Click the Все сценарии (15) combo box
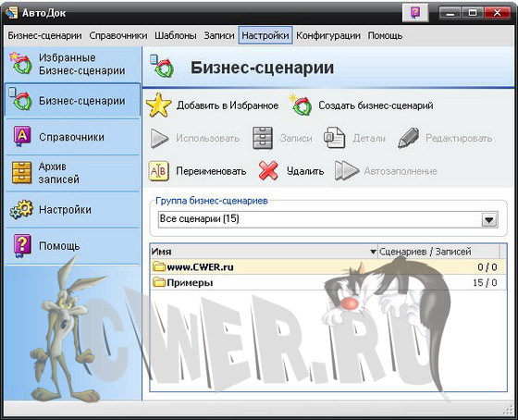The image size is (518, 420). tap(328, 219)
